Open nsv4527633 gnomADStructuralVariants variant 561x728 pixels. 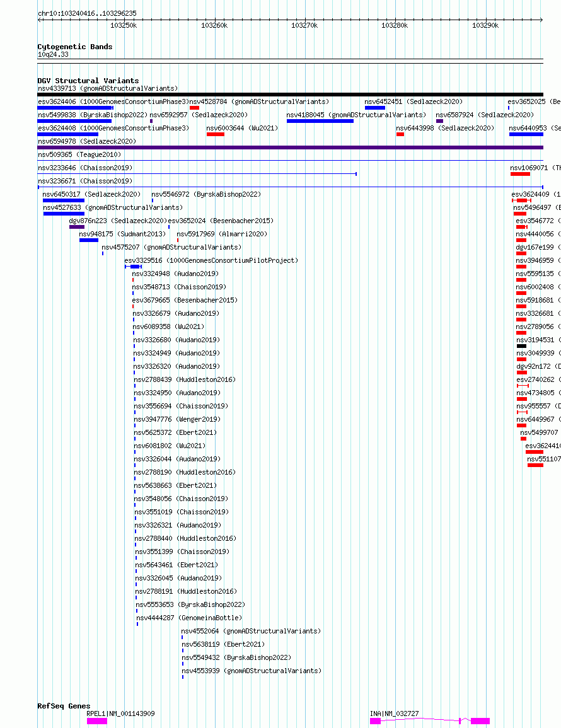click(x=113, y=207)
